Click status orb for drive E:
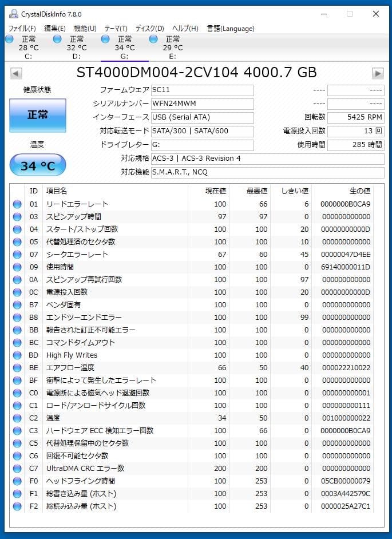The image size is (392, 539). tap(154, 39)
